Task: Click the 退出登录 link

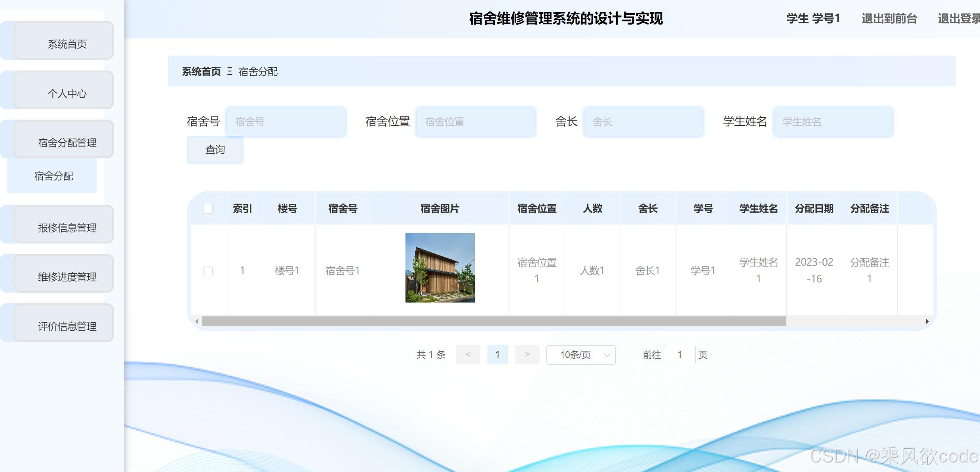Action: (959, 18)
